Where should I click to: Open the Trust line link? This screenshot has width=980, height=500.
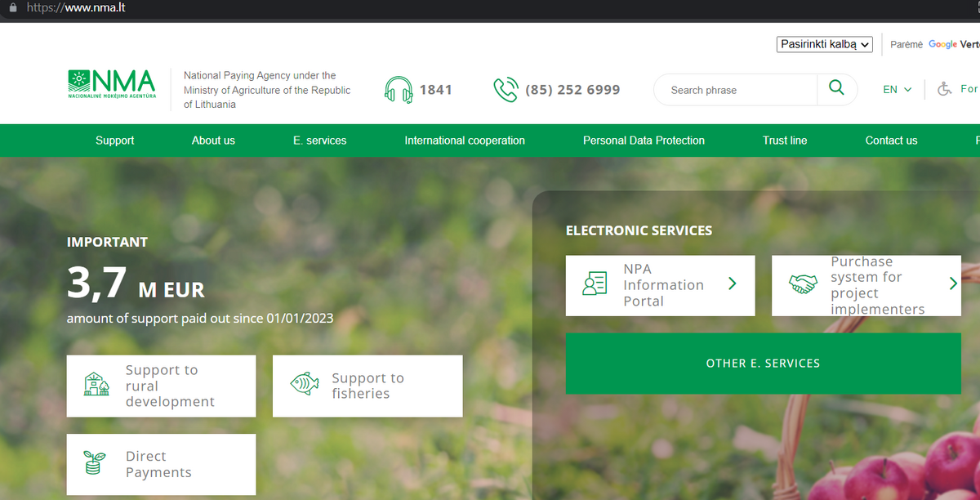click(x=784, y=141)
